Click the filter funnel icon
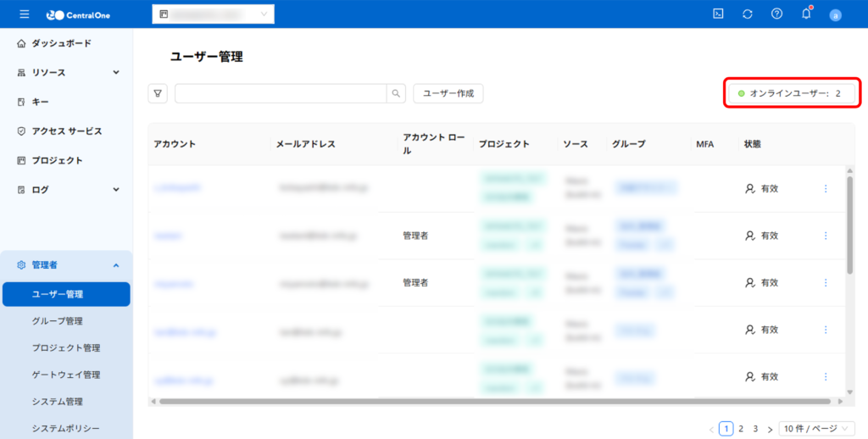Image resolution: width=868 pixels, height=439 pixels. click(x=158, y=94)
